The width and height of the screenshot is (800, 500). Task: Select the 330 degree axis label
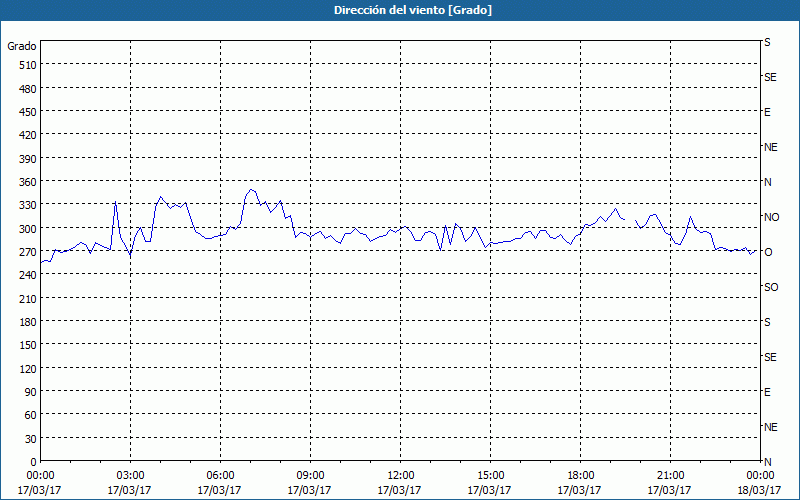pyautogui.click(x=28, y=205)
